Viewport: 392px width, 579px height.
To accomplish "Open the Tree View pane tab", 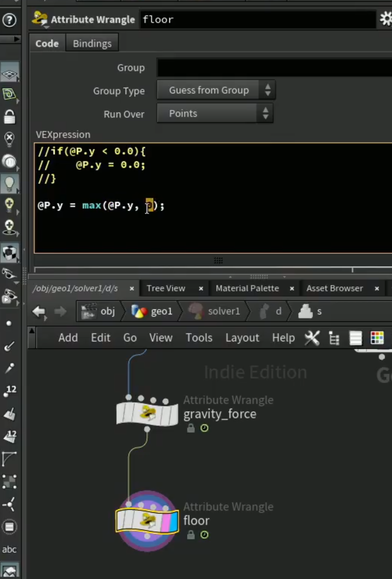I will 166,288.
